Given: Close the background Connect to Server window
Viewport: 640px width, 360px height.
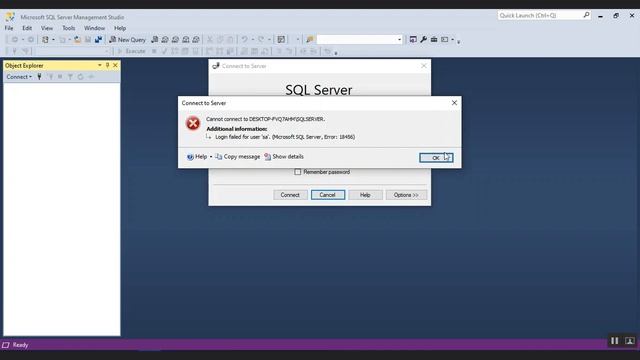Looking at the screenshot, I should [424, 66].
